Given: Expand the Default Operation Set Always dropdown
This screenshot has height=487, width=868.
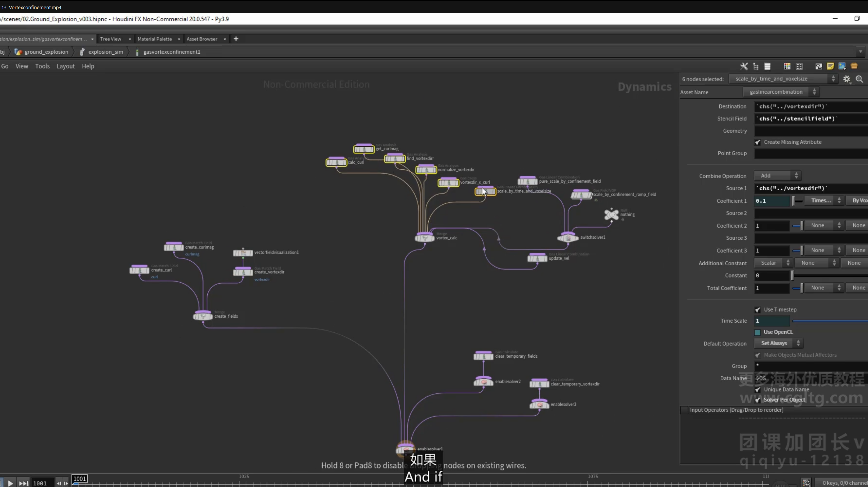Looking at the screenshot, I should (778, 343).
